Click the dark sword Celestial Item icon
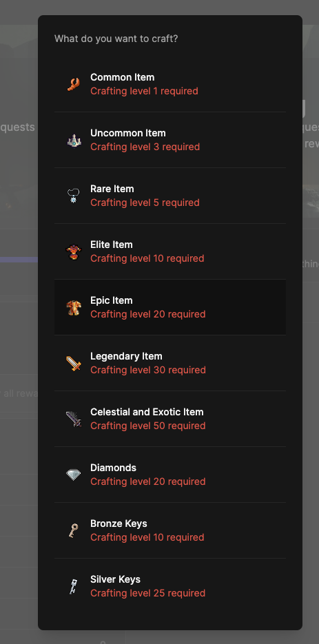319x644 pixels. [74, 419]
